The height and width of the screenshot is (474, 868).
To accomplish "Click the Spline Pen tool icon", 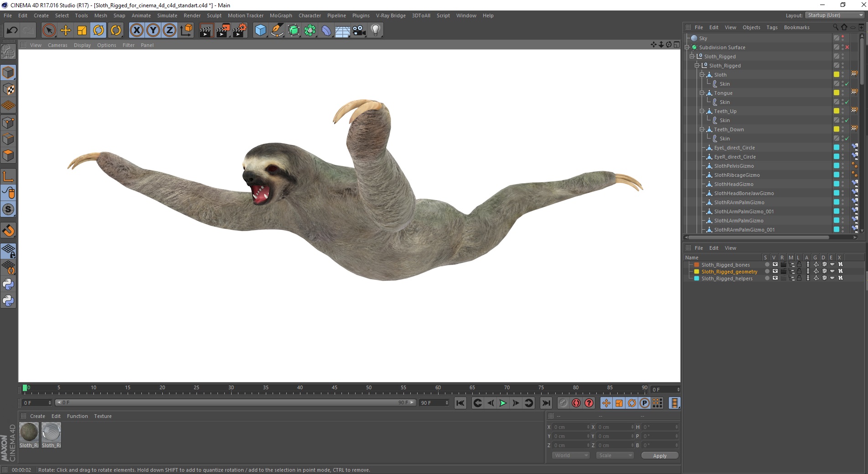I will point(277,31).
